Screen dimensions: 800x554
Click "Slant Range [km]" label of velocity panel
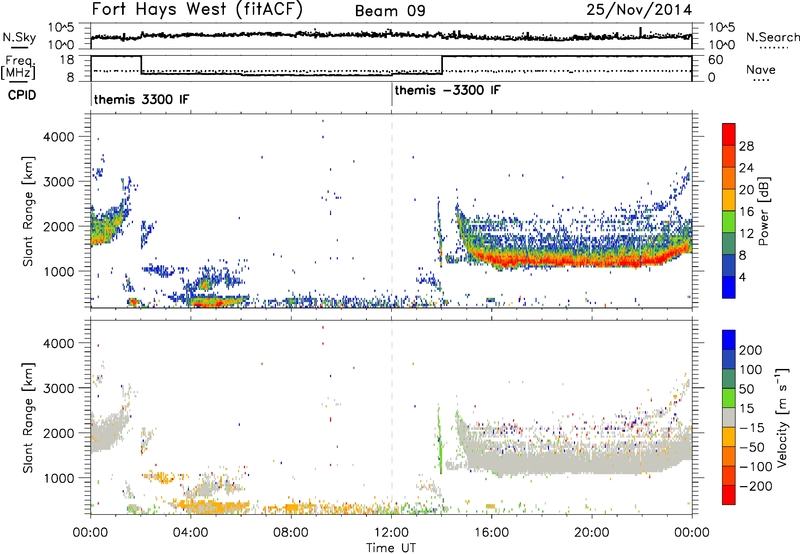(28, 417)
